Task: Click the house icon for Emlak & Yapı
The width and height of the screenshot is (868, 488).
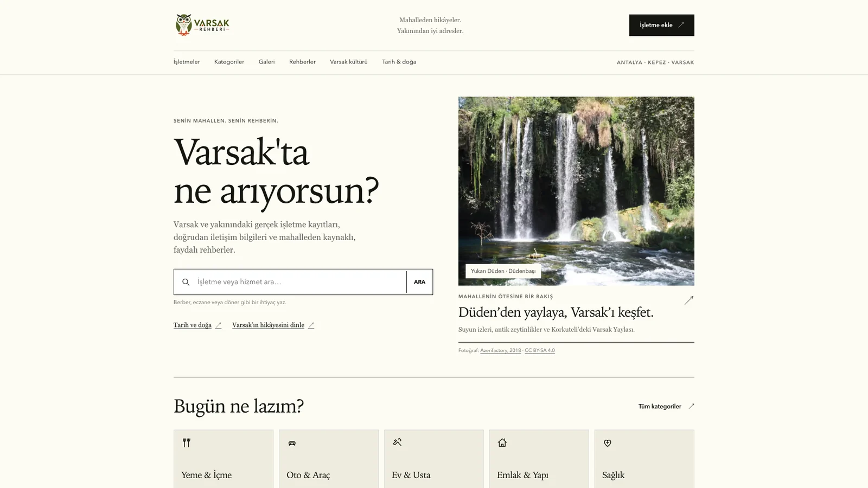Action: pyautogui.click(x=502, y=442)
